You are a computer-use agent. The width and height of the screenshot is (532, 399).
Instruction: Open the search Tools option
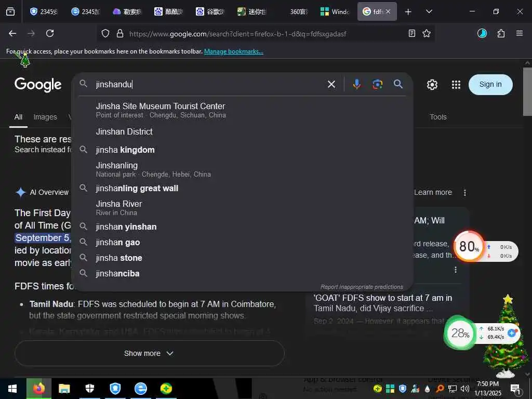pos(438,117)
